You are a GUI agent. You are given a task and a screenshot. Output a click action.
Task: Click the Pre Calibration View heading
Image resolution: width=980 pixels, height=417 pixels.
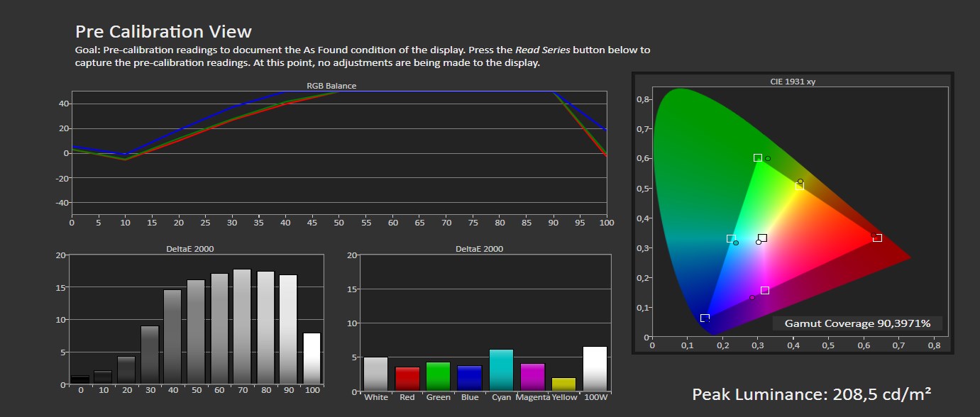pyautogui.click(x=163, y=32)
